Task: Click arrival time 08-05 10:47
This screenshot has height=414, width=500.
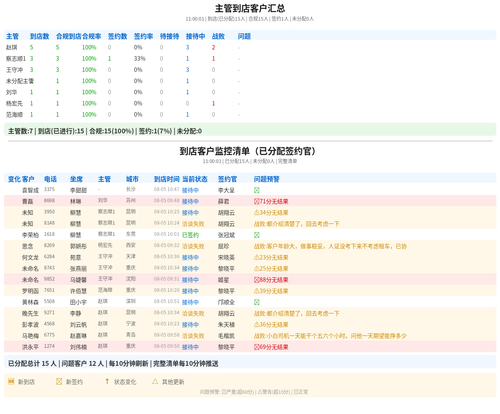Action: pyautogui.click(x=167, y=189)
